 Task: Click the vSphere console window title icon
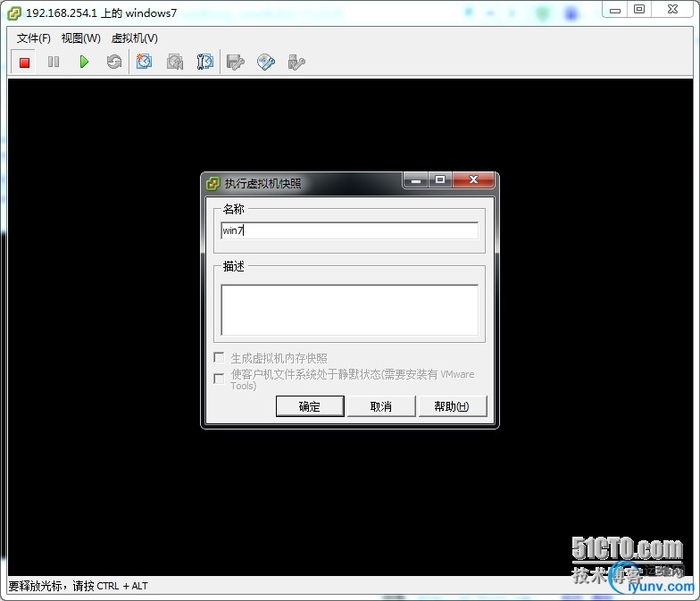pos(14,13)
